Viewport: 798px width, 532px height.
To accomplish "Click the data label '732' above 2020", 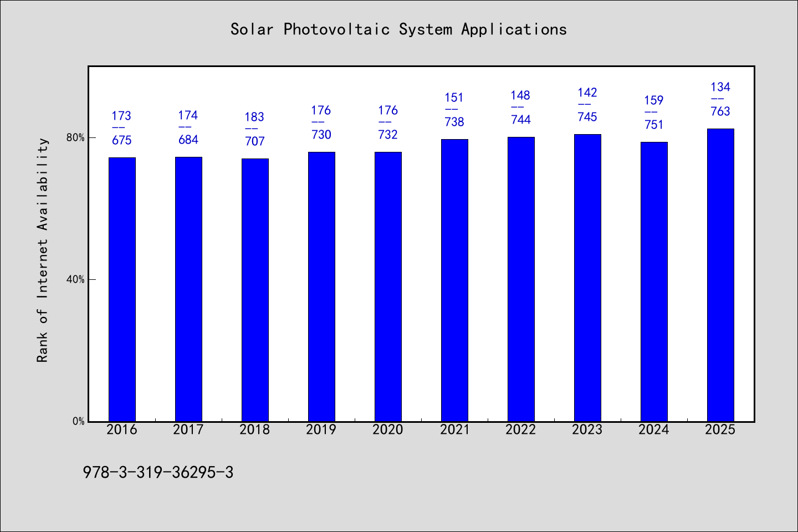I will pyautogui.click(x=388, y=135).
